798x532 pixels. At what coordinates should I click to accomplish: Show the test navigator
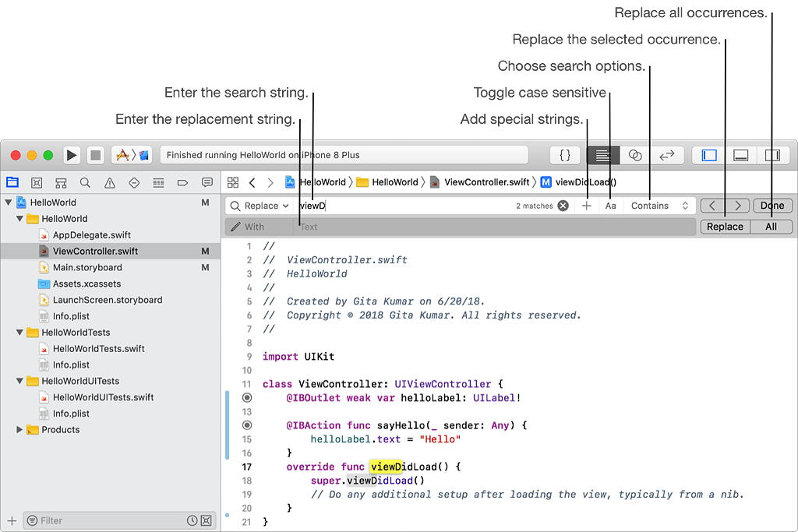pyautogui.click(x=134, y=182)
